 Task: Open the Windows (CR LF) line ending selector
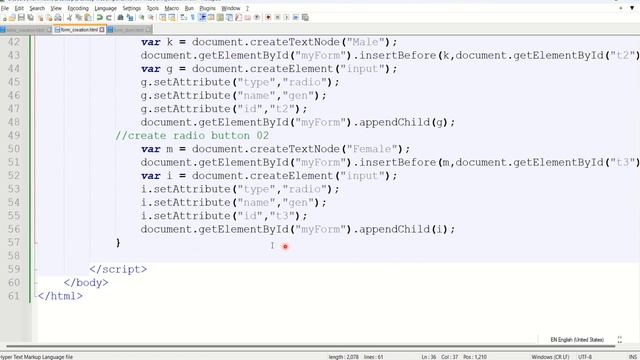(x=550, y=357)
